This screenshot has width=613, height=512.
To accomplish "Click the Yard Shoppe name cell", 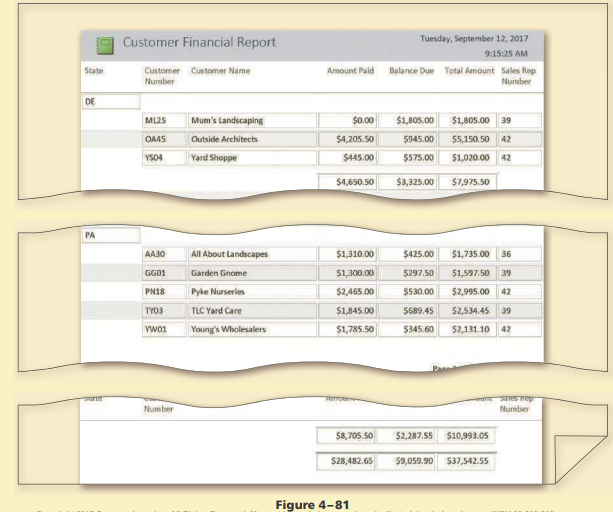I will pyautogui.click(x=252, y=158).
